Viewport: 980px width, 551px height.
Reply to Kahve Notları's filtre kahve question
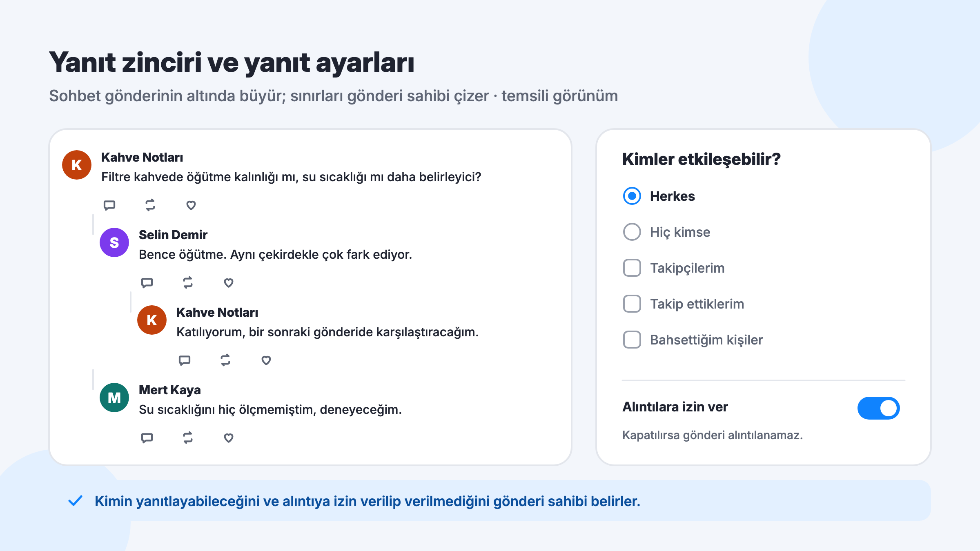(109, 205)
